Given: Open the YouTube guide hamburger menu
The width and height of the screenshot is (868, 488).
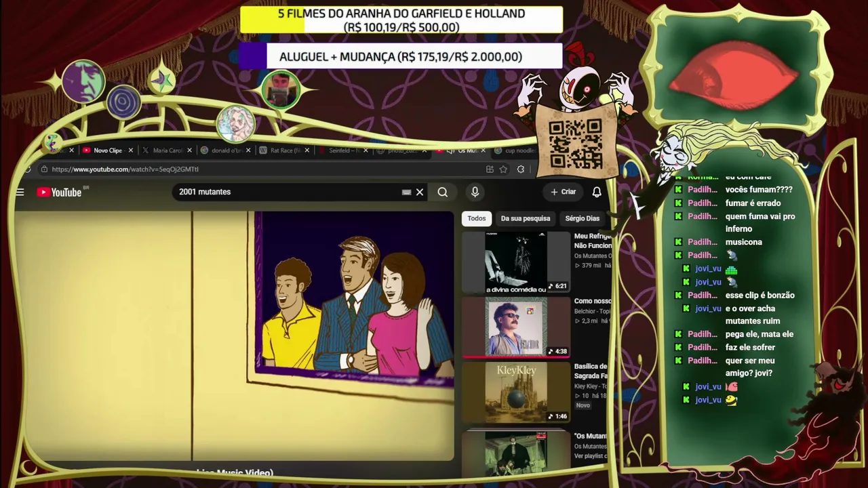Looking at the screenshot, I should tap(20, 192).
